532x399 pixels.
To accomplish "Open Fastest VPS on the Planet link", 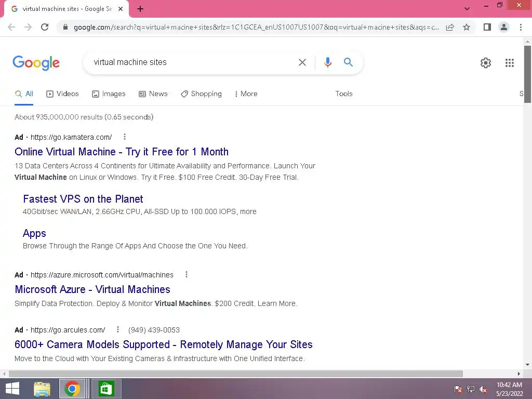I will 83,199.
